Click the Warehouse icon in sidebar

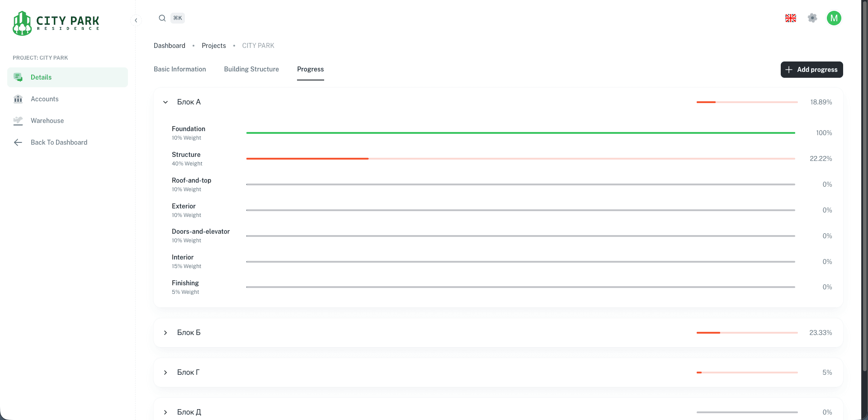[18, 121]
